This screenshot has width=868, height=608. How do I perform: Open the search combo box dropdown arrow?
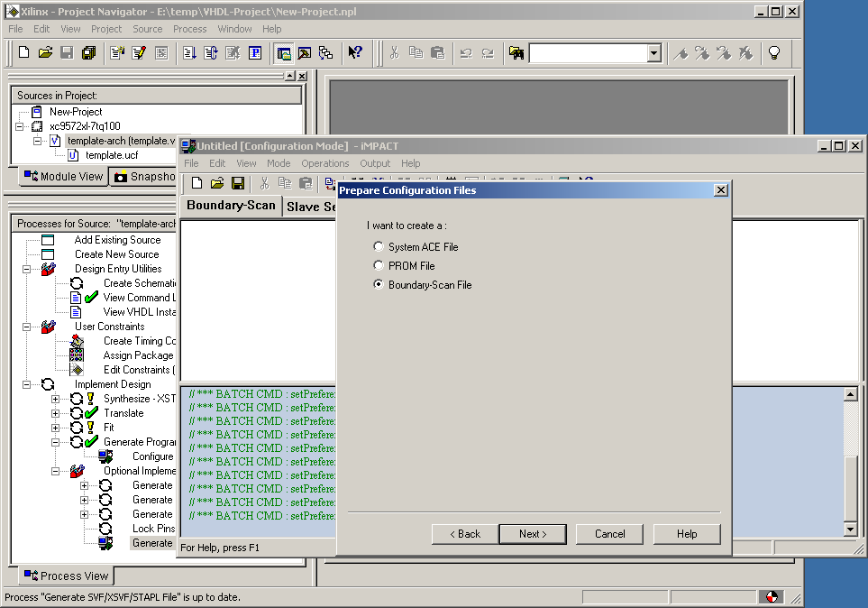coord(654,53)
